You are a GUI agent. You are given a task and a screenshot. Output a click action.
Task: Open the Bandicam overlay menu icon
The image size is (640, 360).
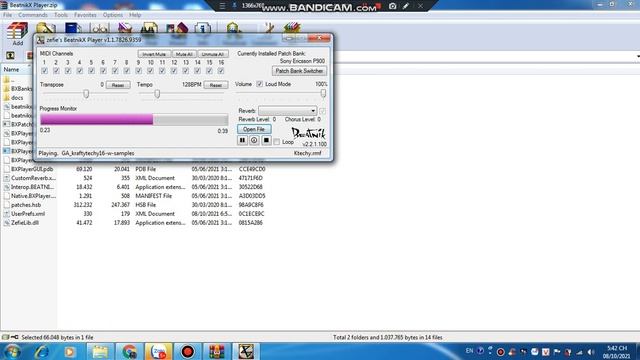222,6
